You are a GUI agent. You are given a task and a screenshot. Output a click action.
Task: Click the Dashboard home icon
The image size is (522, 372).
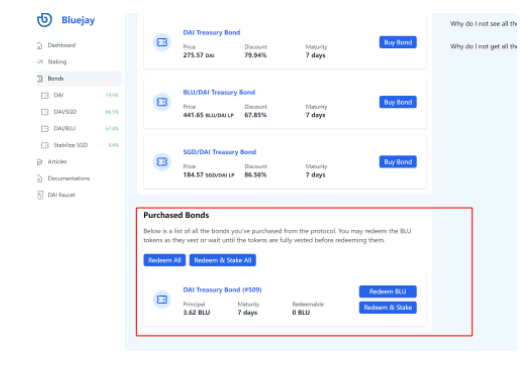(40, 45)
